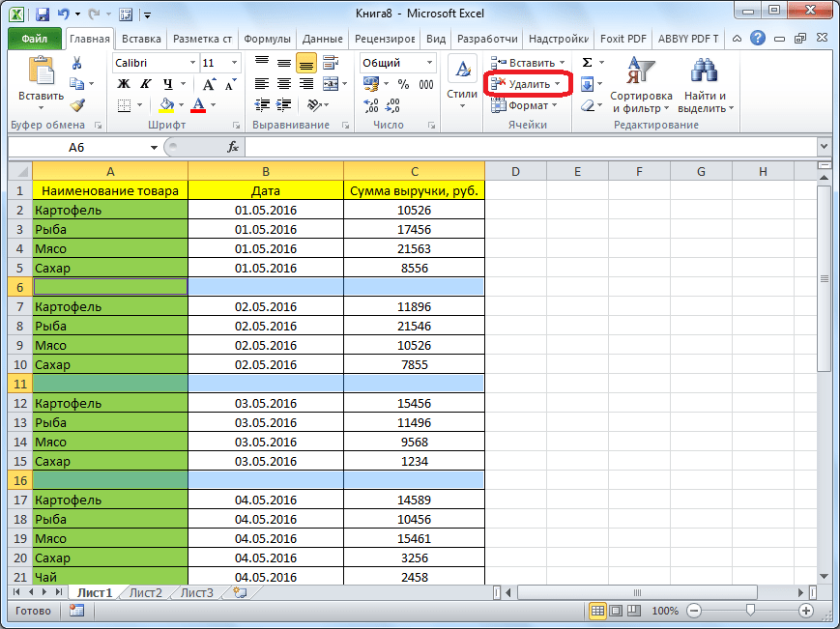
Task: Click the Cut scissors icon
Action: pyautogui.click(x=77, y=63)
